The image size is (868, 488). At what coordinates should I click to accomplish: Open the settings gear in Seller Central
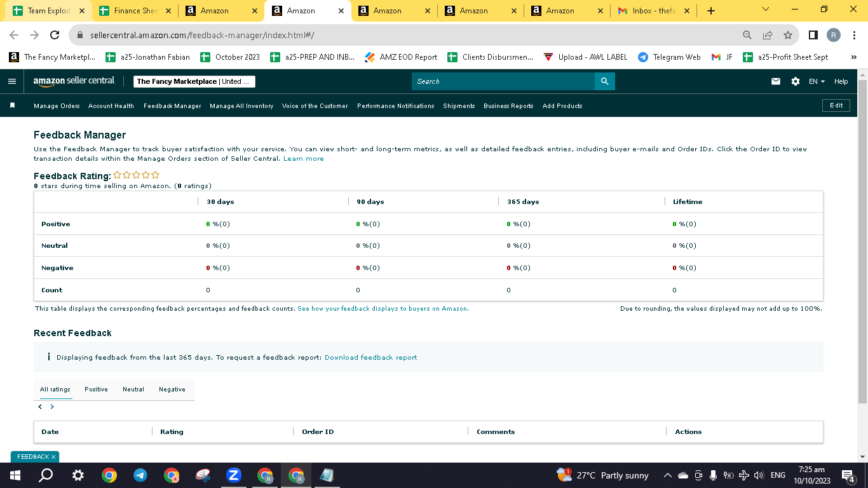tap(796, 81)
